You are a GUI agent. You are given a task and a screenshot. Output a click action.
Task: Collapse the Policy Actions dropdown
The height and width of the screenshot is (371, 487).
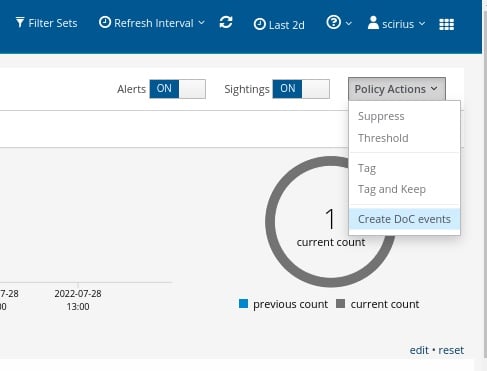(397, 89)
